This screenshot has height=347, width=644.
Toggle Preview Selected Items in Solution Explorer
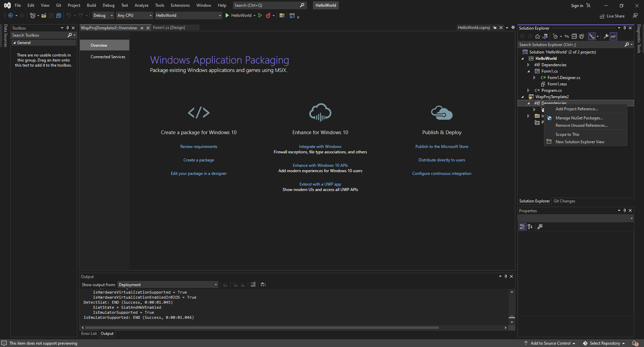click(x=613, y=36)
